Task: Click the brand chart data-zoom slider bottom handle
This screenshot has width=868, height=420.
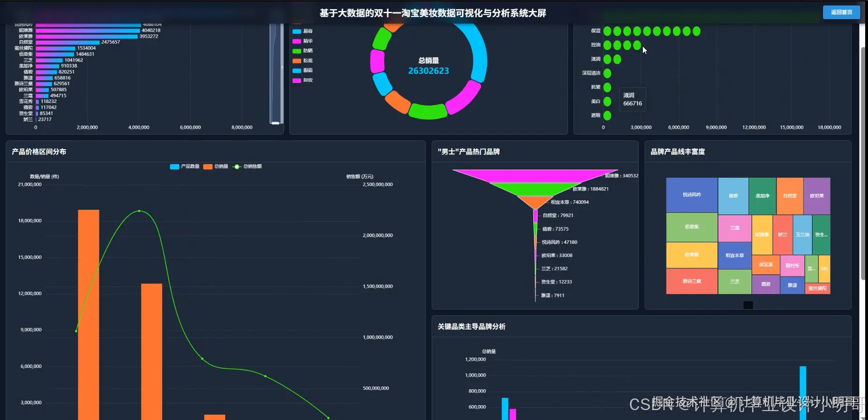Action: click(276, 123)
